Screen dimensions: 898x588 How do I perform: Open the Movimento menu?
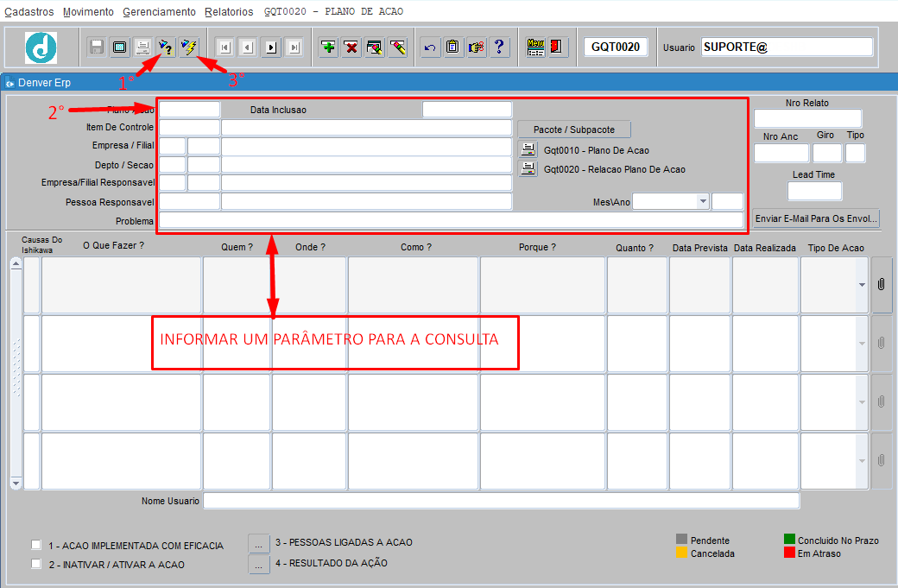[88, 11]
